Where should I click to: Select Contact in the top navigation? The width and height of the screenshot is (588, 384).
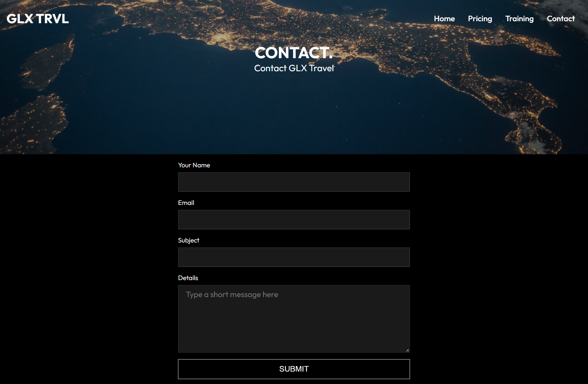point(561,19)
